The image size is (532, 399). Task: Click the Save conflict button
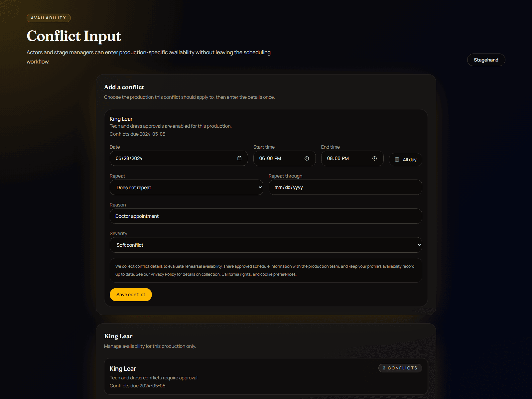click(x=131, y=295)
